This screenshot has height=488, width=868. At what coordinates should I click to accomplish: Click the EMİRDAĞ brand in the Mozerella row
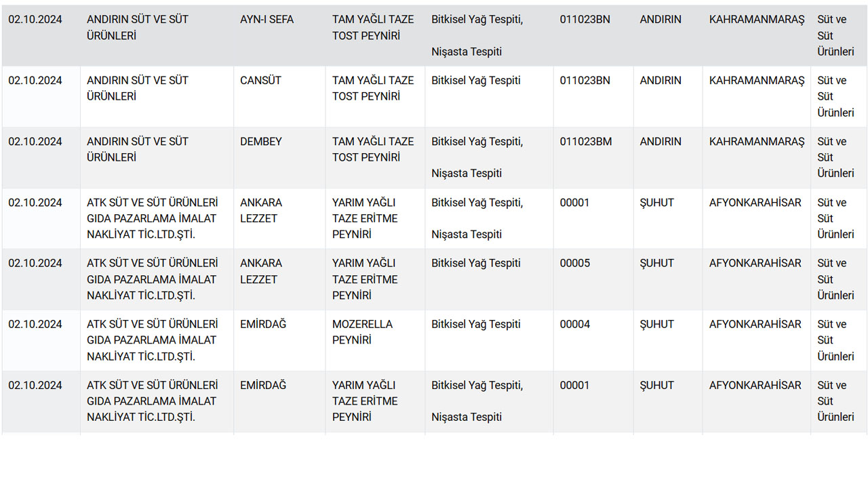click(x=262, y=324)
